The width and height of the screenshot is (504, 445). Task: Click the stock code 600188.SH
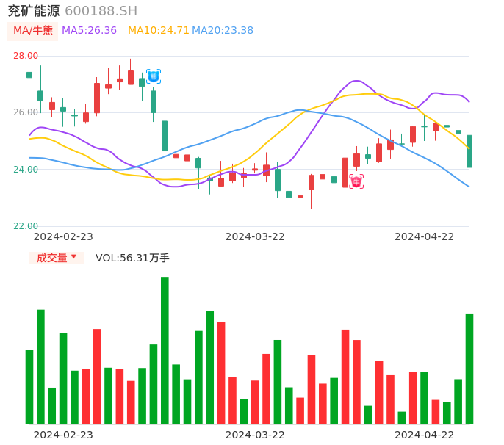(101, 10)
